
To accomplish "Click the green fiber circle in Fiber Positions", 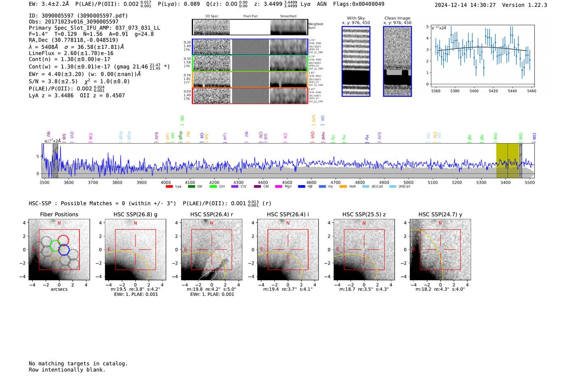I will [55, 246].
